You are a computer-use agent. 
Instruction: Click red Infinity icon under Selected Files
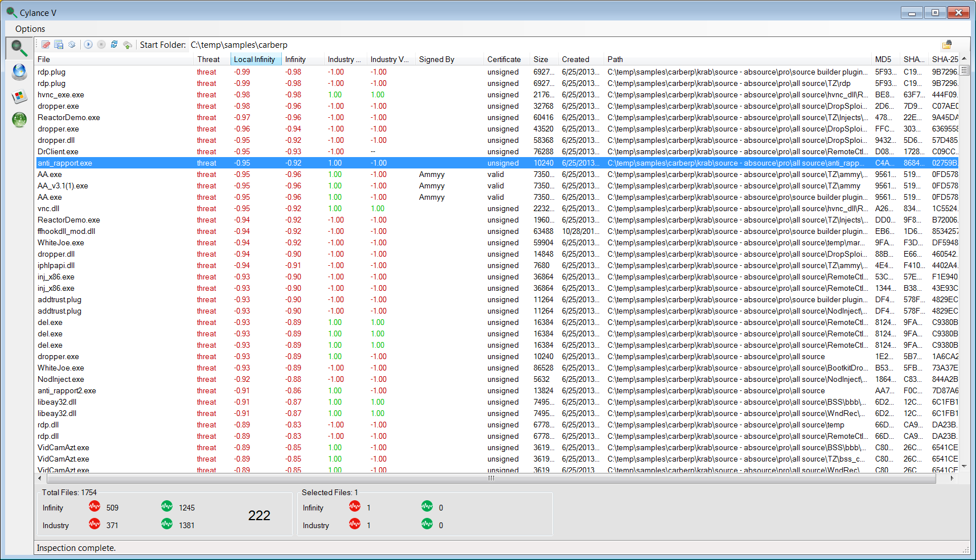(355, 506)
